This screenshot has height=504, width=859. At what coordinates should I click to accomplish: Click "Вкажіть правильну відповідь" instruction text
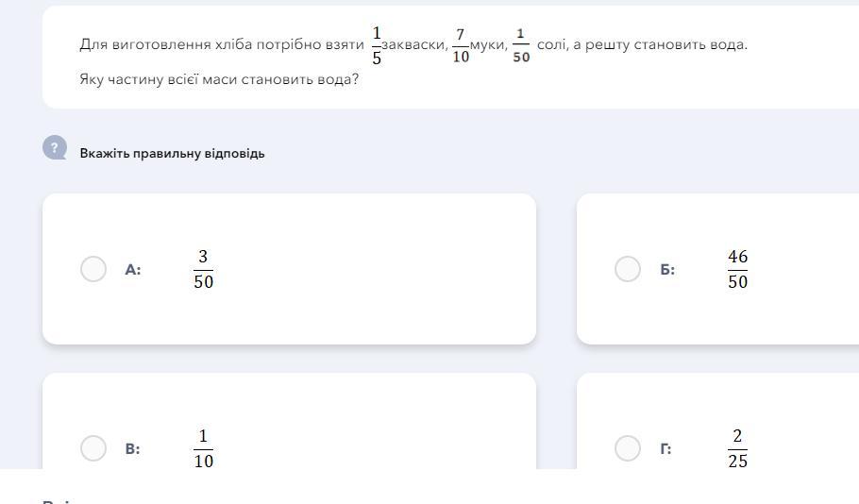click(172, 153)
